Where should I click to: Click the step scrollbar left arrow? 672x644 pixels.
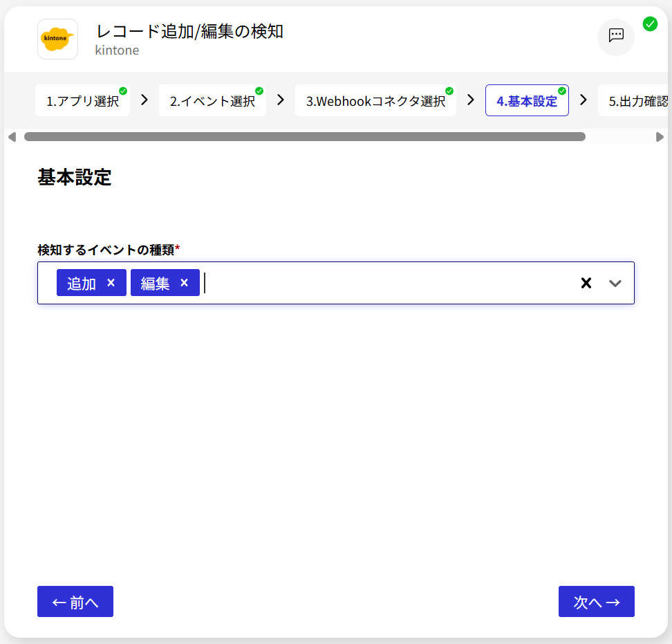pos(12,137)
